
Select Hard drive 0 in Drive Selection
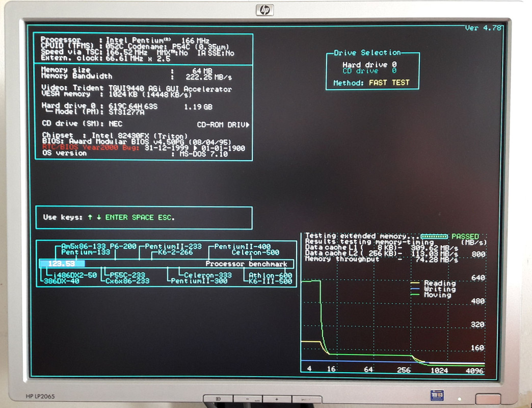coord(369,64)
